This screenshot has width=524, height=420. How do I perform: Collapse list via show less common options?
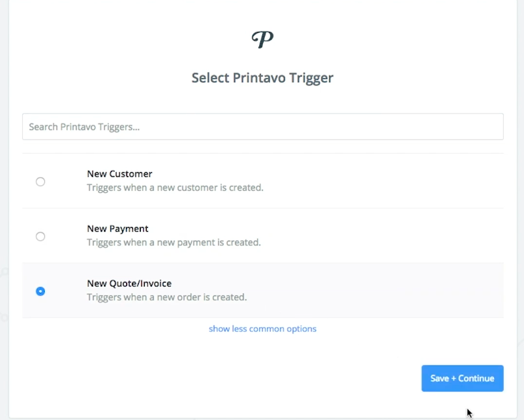[262, 328]
